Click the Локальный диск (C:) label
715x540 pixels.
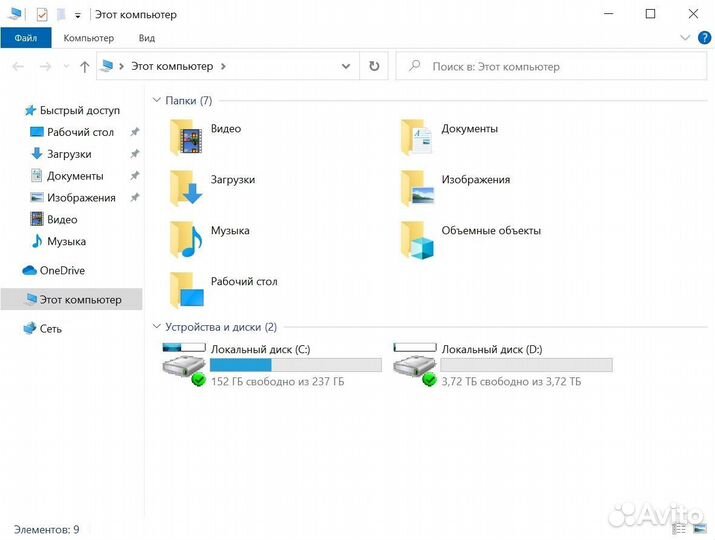(x=260, y=349)
